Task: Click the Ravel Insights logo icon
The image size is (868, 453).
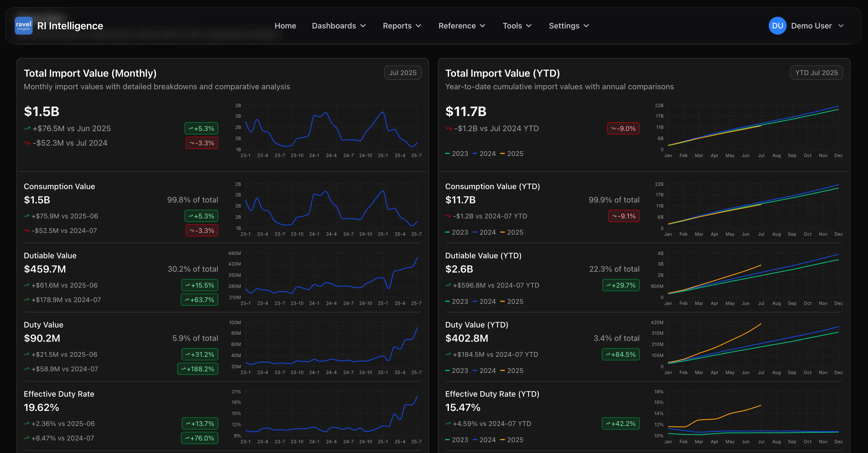Action: [x=23, y=26]
